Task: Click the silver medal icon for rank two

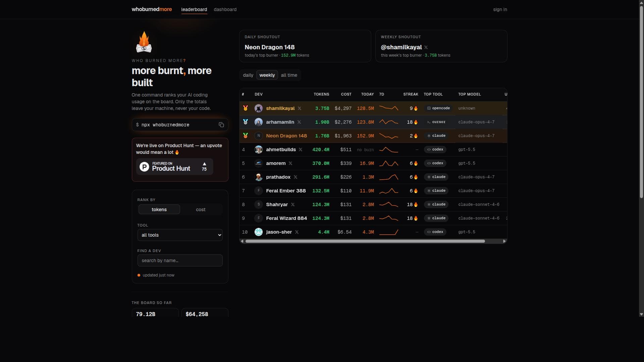Action: (x=246, y=122)
